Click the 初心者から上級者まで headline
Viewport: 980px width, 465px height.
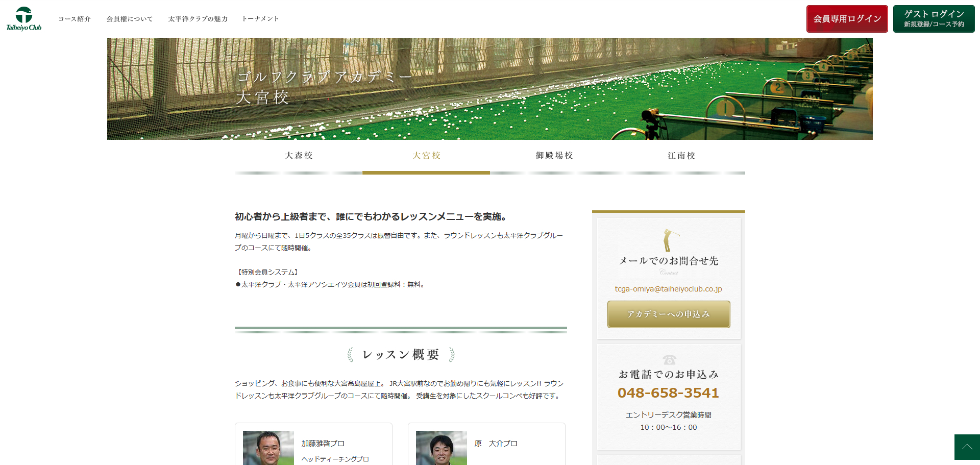click(371, 217)
